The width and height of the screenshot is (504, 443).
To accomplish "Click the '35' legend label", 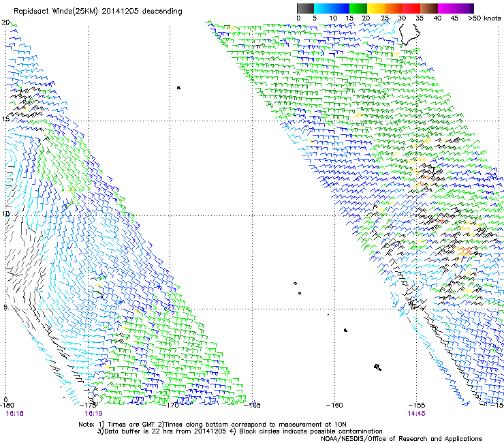I will [420, 18].
